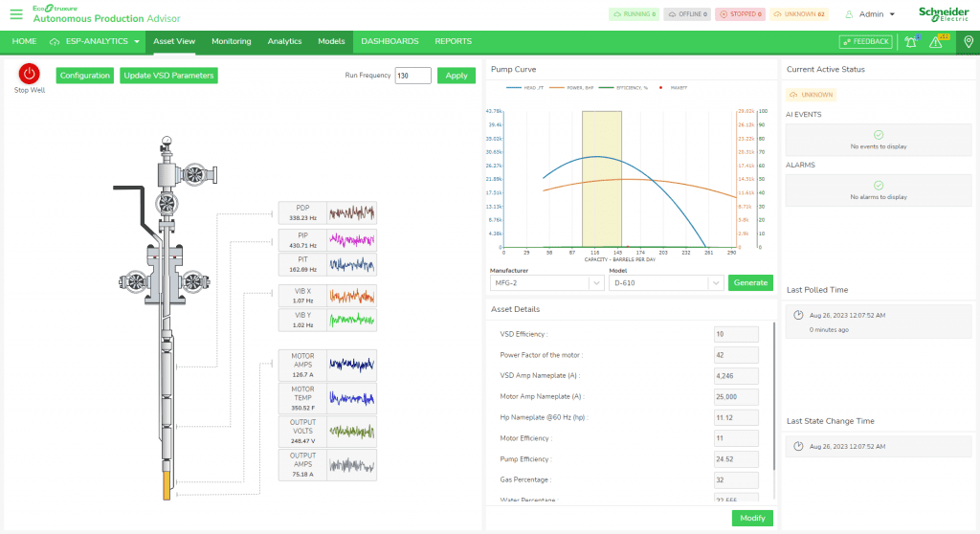Toggle the POWER, BHP legend series
The image size is (980, 534).
[574, 87]
